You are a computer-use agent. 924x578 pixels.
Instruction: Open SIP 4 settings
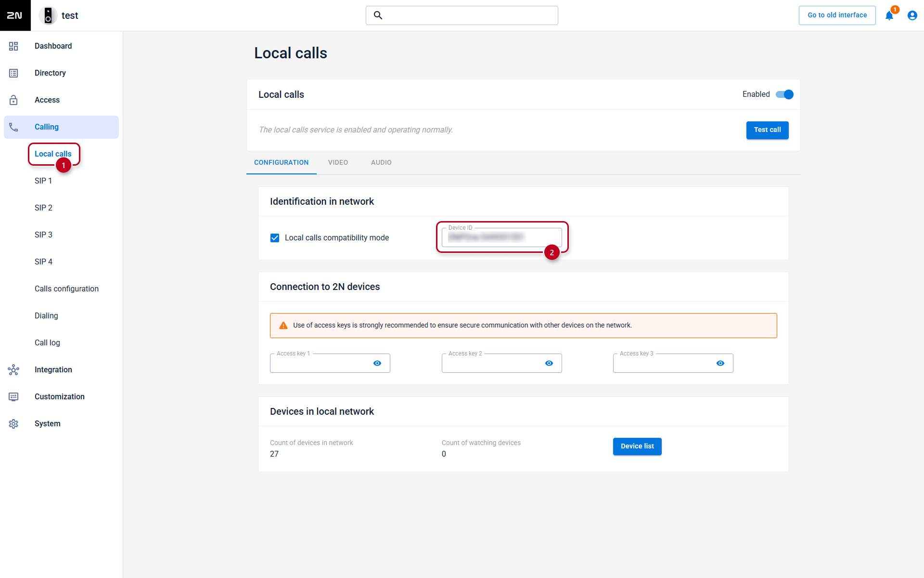click(x=43, y=262)
